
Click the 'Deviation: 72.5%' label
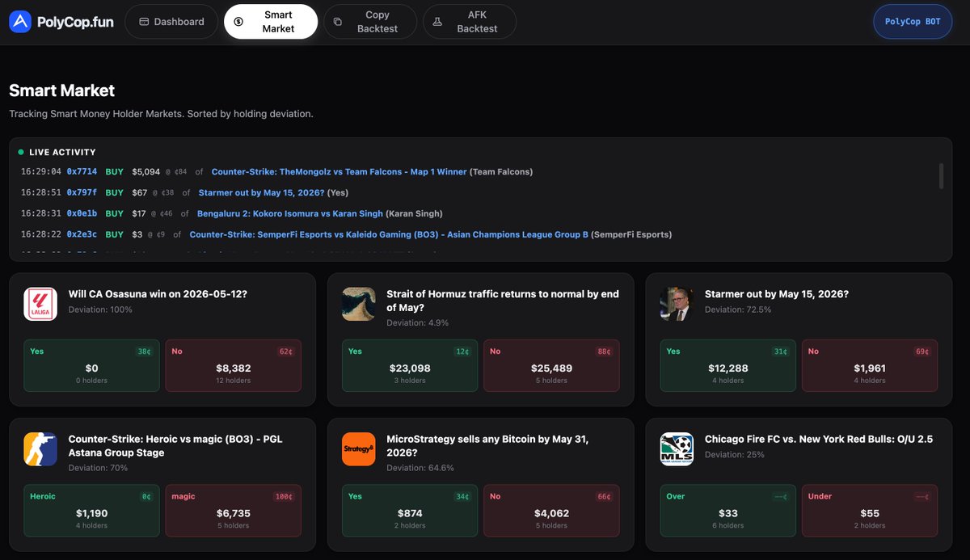tap(738, 309)
